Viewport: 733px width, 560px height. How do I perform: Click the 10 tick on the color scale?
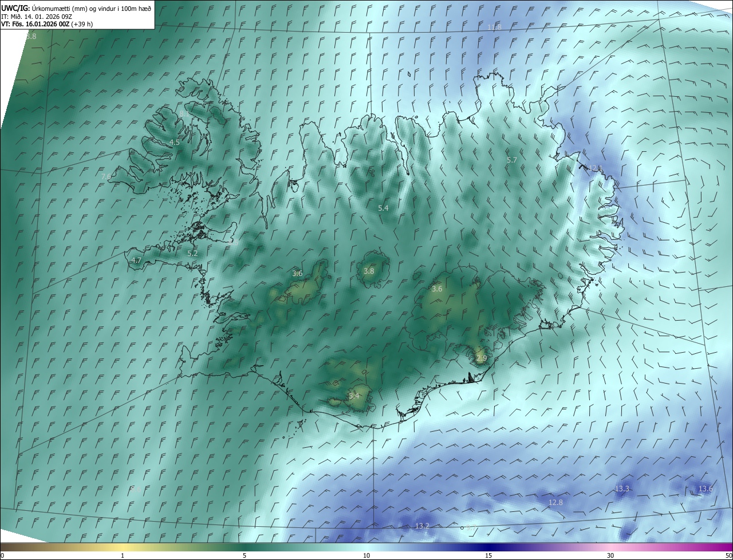click(366, 555)
